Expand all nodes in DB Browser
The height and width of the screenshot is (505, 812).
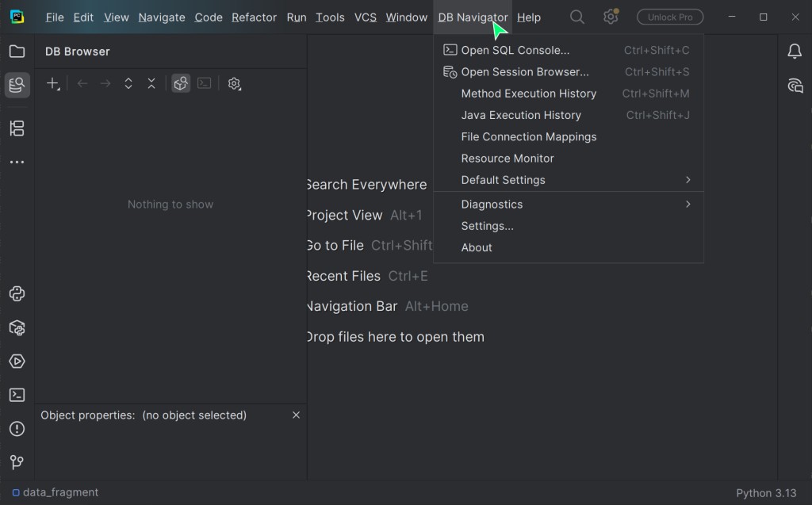(x=128, y=83)
